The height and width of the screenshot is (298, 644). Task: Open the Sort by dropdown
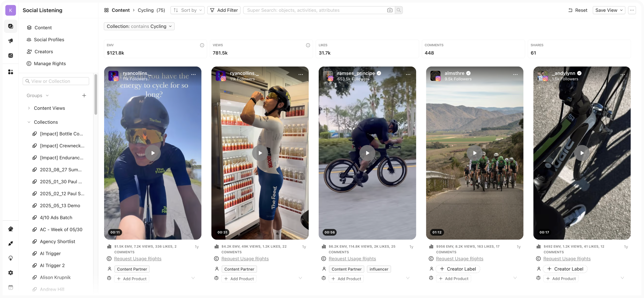[187, 10]
